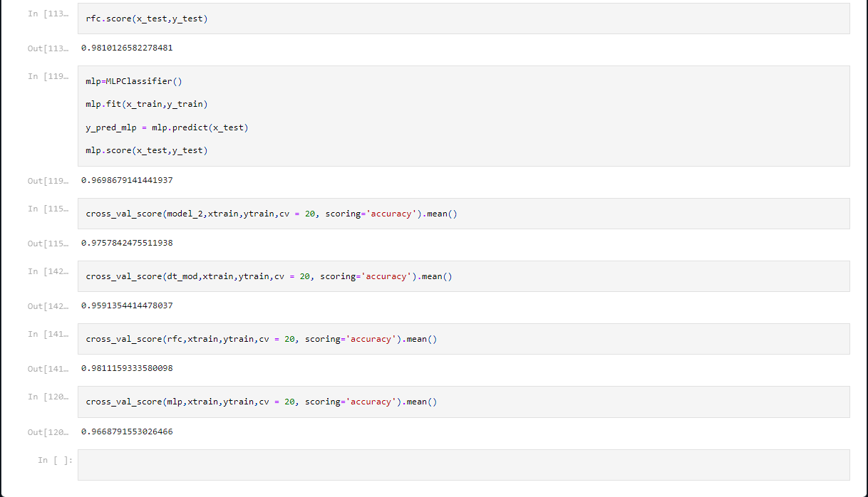Select the Out[142] output prompt
The width and height of the screenshot is (868, 497).
click(x=48, y=306)
